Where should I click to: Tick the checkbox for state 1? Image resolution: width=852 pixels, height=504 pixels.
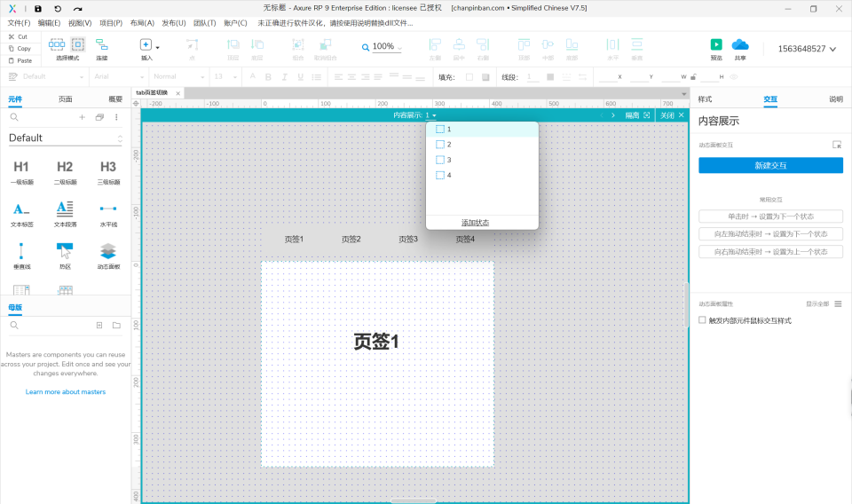440,130
